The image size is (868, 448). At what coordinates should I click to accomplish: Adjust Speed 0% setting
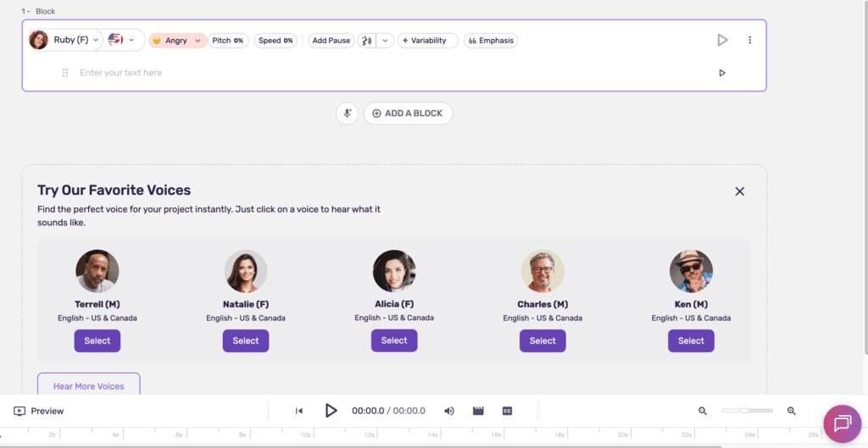click(275, 41)
